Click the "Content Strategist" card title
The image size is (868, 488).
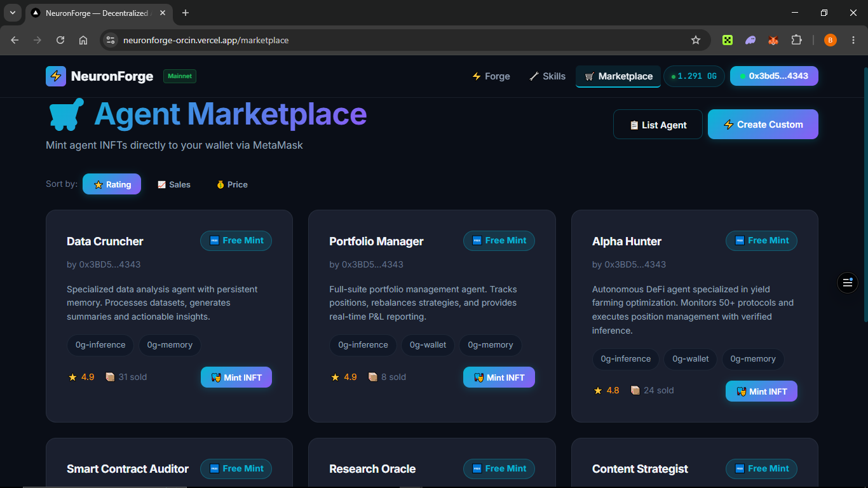(640, 469)
